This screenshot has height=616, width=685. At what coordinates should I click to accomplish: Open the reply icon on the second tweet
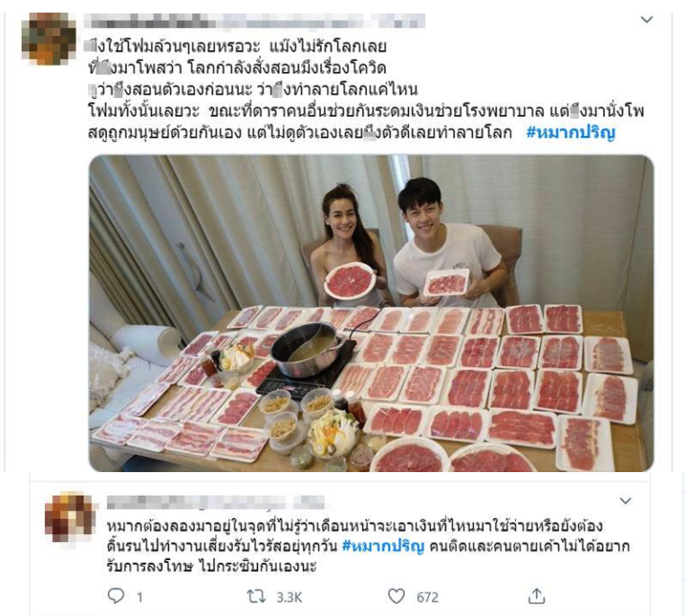[x=116, y=596]
